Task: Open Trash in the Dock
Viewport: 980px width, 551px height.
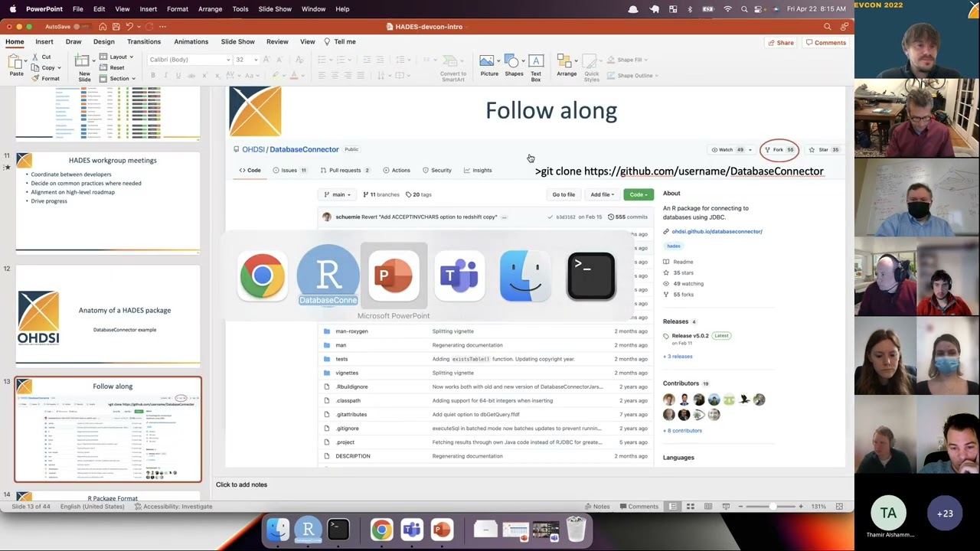Action: 577,529
